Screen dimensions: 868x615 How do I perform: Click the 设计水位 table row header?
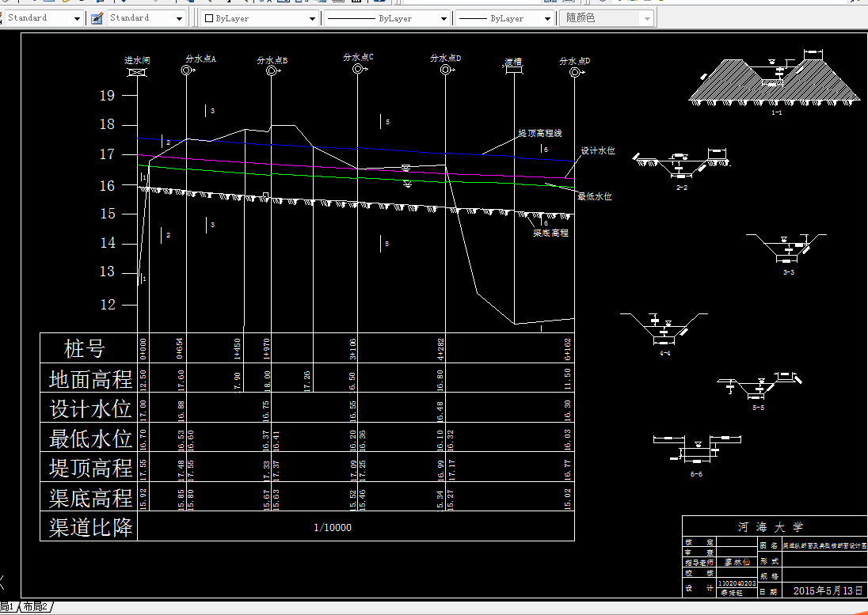[x=90, y=408]
